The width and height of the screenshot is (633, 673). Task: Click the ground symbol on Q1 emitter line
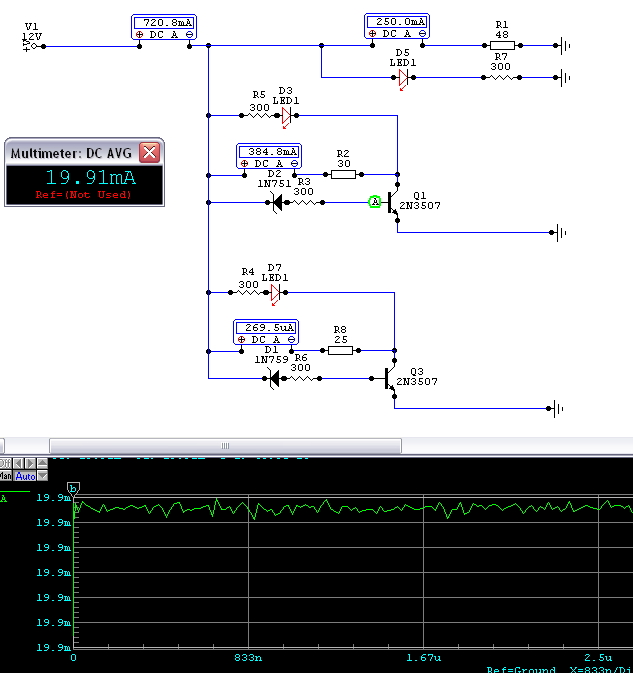tap(559, 233)
